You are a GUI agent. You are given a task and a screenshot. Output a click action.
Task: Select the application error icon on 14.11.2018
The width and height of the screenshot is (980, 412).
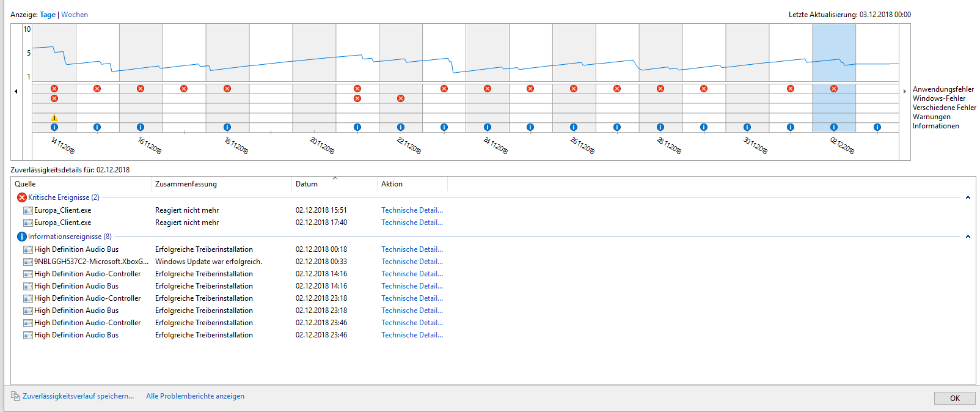click(54, 89)
